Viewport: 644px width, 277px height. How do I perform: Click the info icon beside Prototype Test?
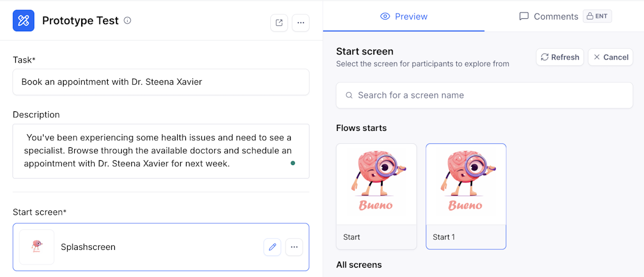127,20
